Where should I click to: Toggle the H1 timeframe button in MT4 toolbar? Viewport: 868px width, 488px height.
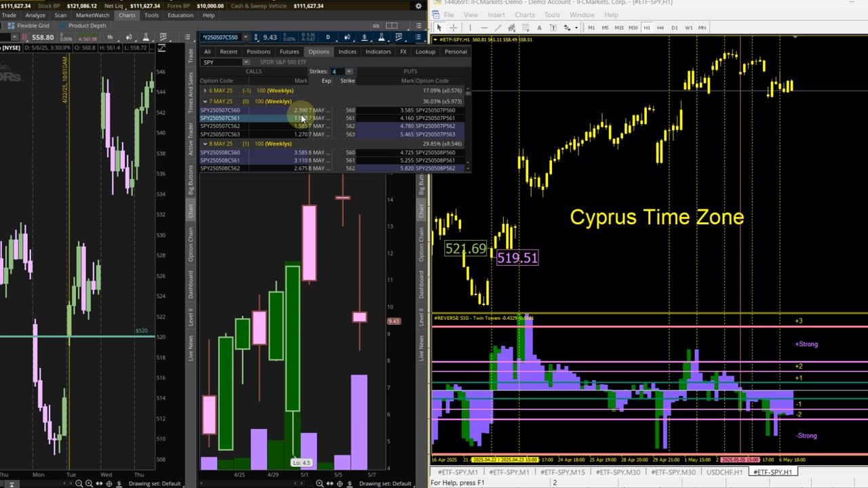coord(647,28)
